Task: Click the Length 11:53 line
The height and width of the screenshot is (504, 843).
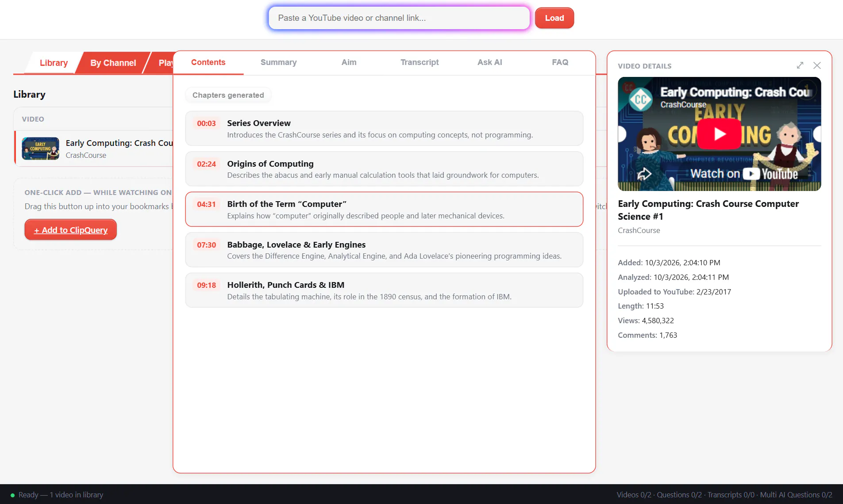Action: (x=641, y=306)
